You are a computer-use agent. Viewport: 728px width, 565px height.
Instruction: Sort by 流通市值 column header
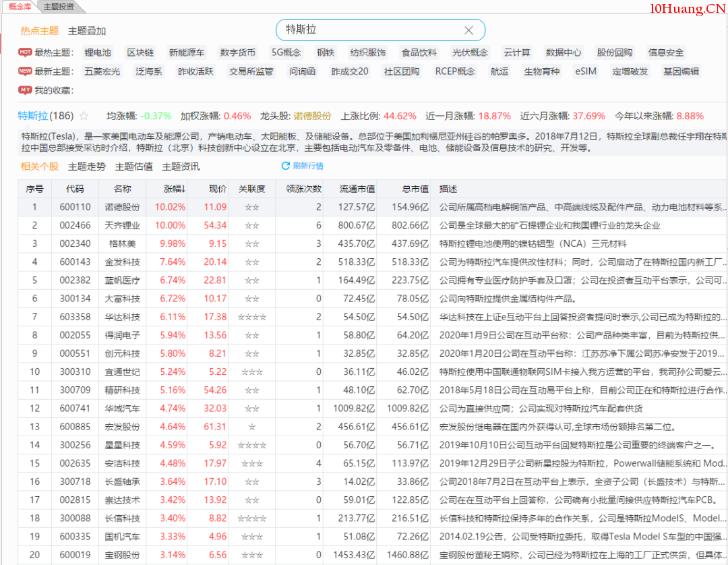pos(357,189)
